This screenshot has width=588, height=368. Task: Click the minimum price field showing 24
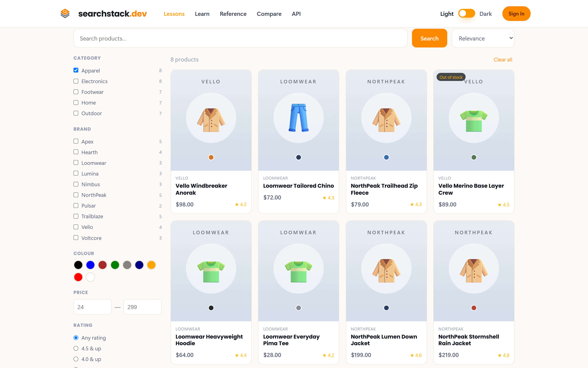click(x=92, y=307)
